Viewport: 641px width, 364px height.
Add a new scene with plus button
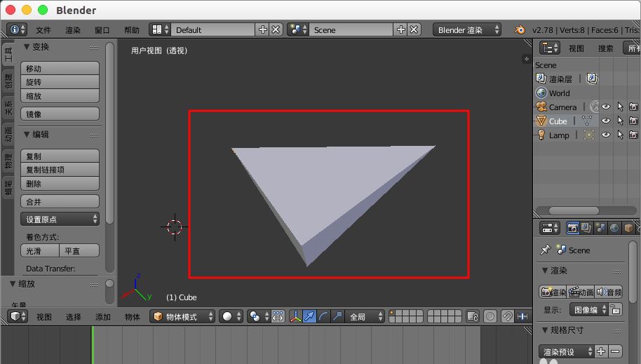[x=401, y=29]
